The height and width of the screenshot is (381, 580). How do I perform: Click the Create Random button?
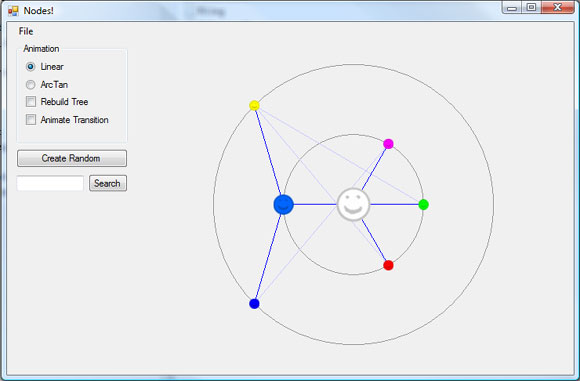coord(72,158)
